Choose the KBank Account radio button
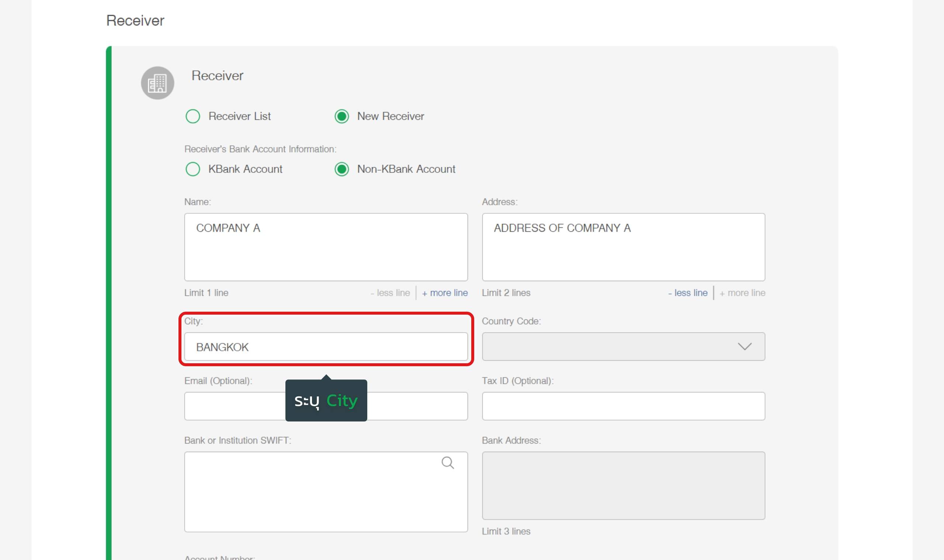Viewport: 944px width, 560px height. [x=193, y=169]
